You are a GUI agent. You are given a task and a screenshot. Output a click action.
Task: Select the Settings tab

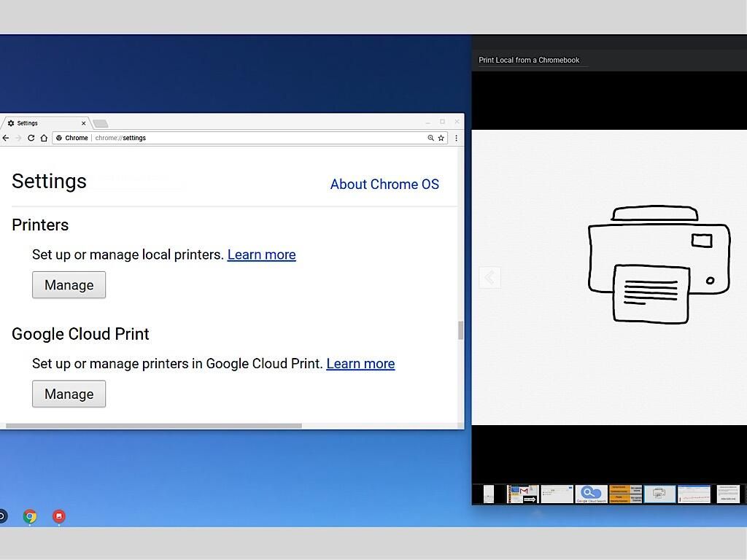(x=45, y=123)
